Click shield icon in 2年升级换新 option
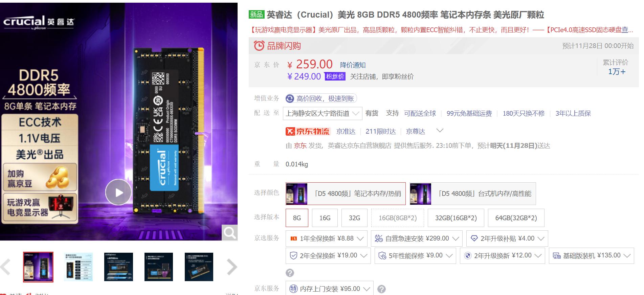Screen dimensions: 644x295 pos(468,255)
